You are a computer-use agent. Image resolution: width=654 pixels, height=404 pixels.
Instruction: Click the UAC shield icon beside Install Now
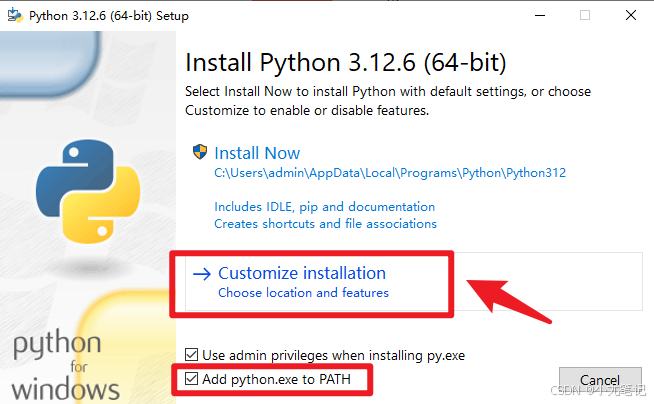pos(200,152)
